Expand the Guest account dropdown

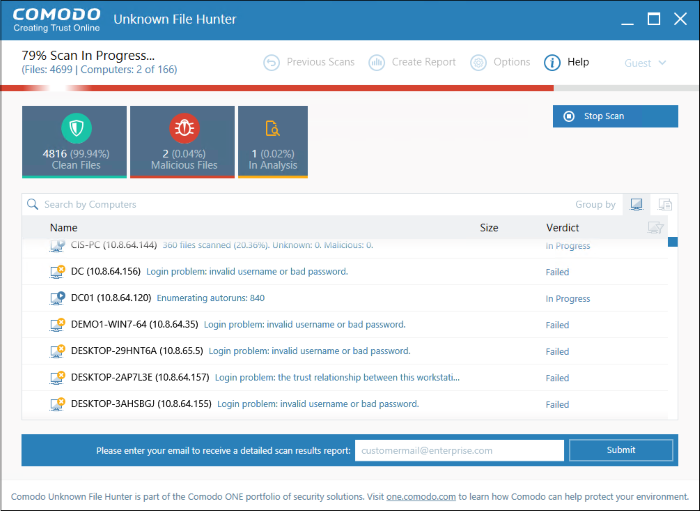(x=645, y=63)
